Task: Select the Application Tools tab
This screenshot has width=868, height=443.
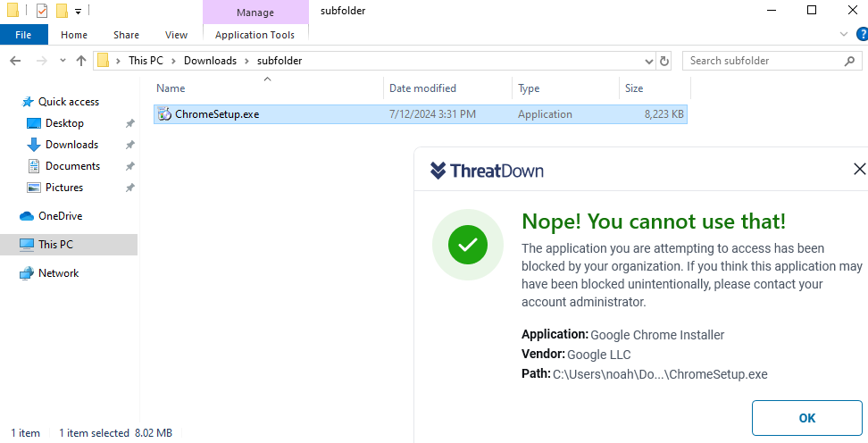Action: 255,35
